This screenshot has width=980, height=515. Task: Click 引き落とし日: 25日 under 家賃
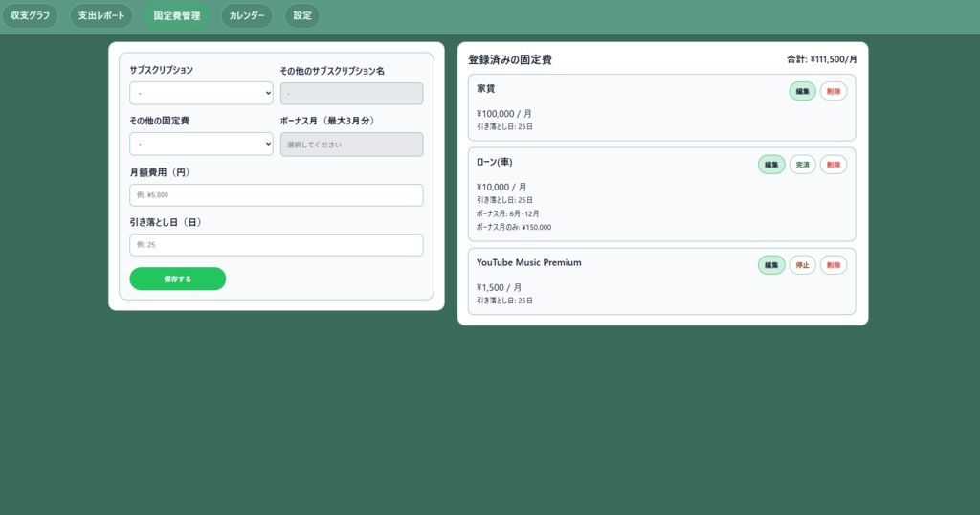[x=504, y=127]
